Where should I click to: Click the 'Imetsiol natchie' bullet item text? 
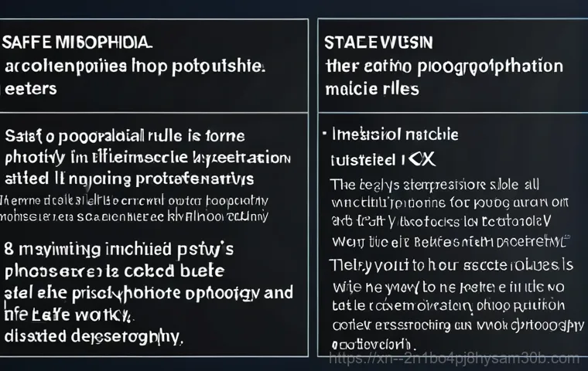(395, 134)
